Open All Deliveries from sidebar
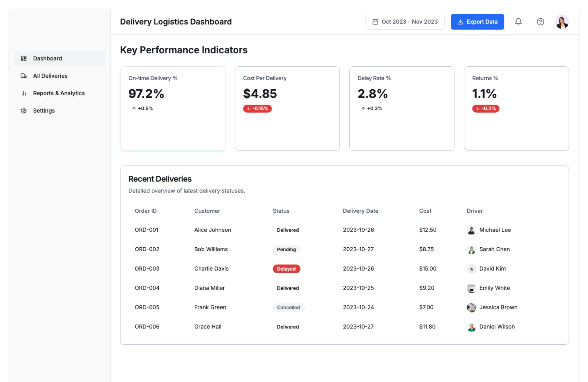 click(50, 76)
